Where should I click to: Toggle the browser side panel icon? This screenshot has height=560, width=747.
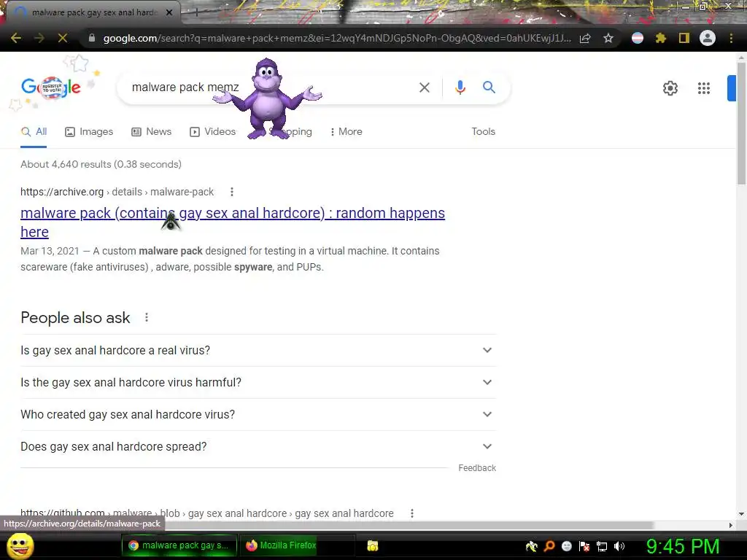684,38
